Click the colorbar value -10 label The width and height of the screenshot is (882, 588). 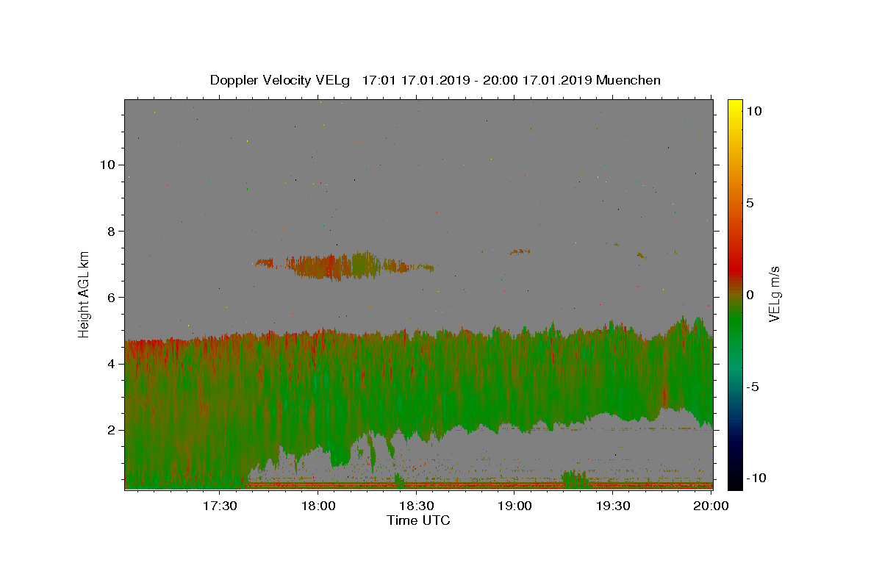click(756, 478)
